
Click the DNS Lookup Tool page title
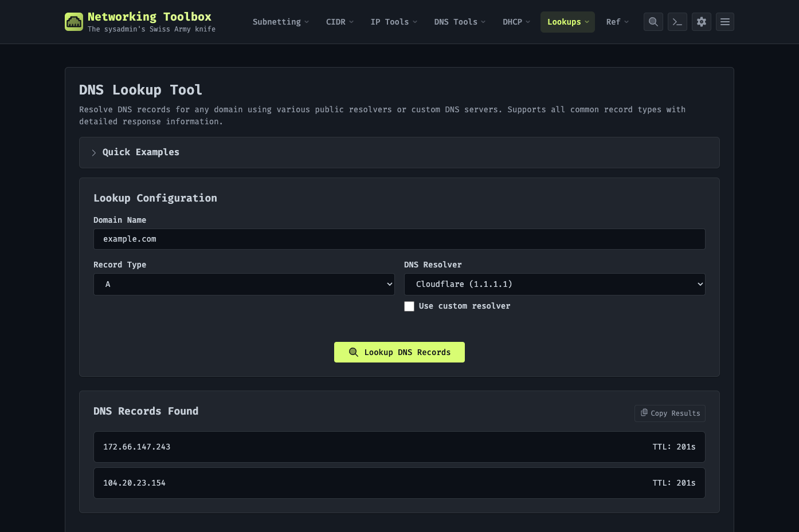[140, 90]
